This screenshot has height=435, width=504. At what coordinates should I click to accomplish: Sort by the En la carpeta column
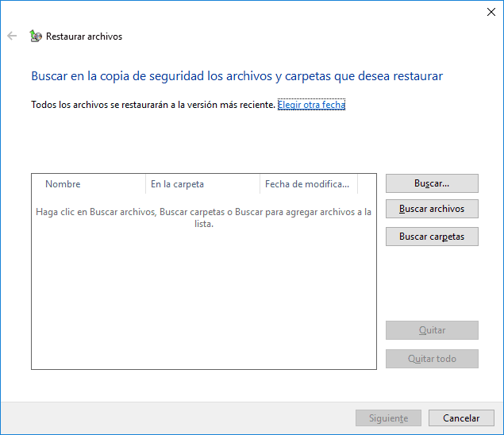click(202, 184)
